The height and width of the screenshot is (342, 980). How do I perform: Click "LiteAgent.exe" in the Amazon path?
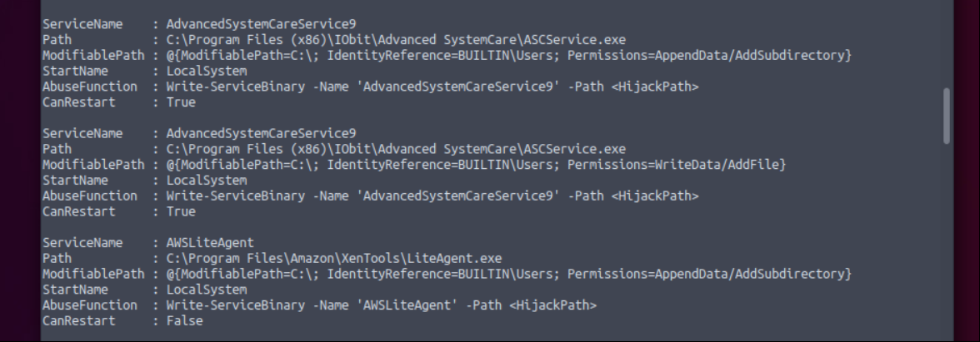coord(454,258)
